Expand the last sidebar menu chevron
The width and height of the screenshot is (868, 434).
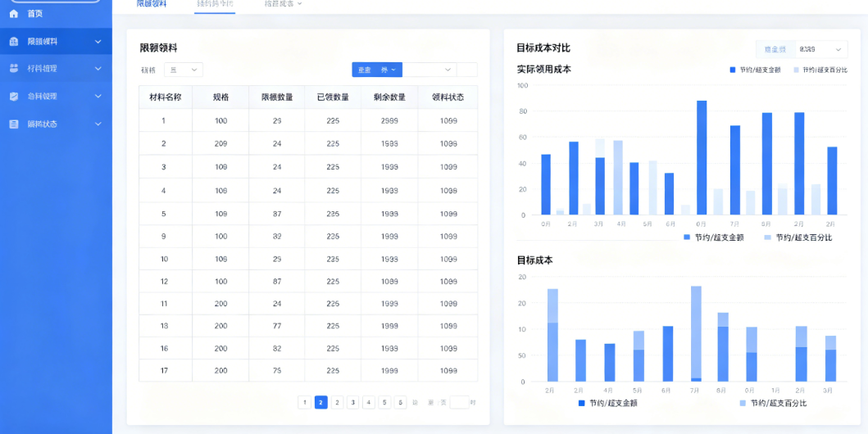coord(98,124)
